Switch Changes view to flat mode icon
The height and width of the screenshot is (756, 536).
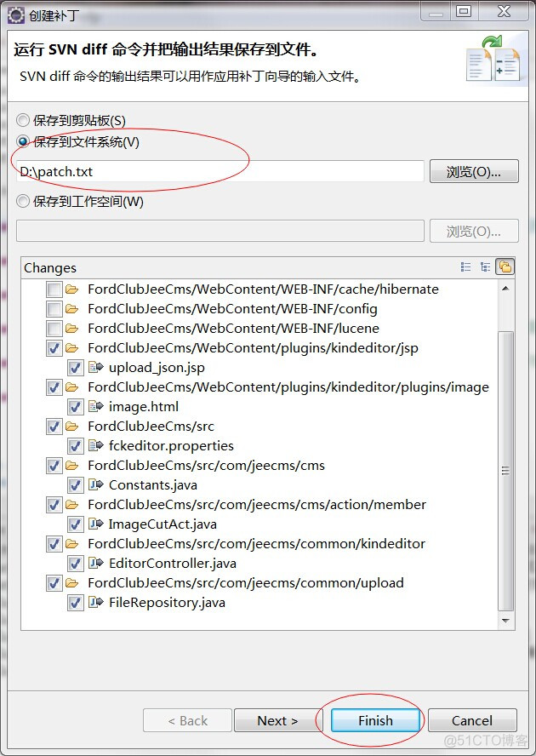(465, 266)
